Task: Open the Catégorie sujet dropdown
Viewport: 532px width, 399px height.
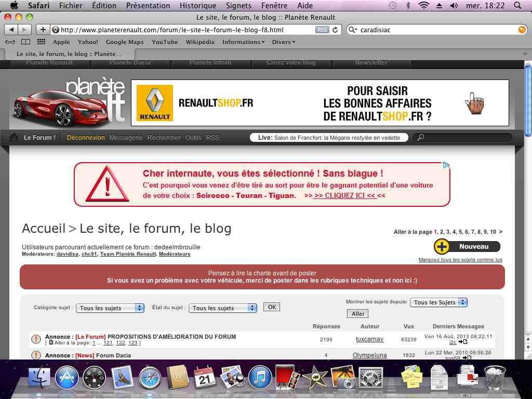Action: [x=110, y=308]
